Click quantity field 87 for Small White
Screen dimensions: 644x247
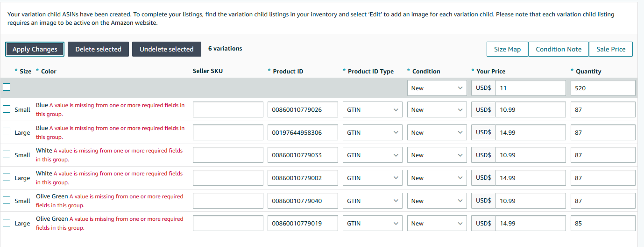point(603,155)
